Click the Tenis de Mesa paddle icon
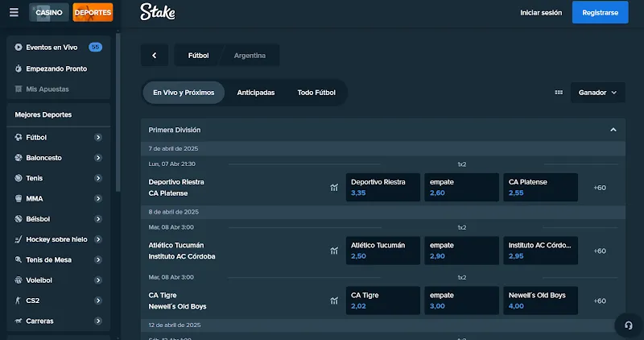The image size is (644, 340). 18,259
